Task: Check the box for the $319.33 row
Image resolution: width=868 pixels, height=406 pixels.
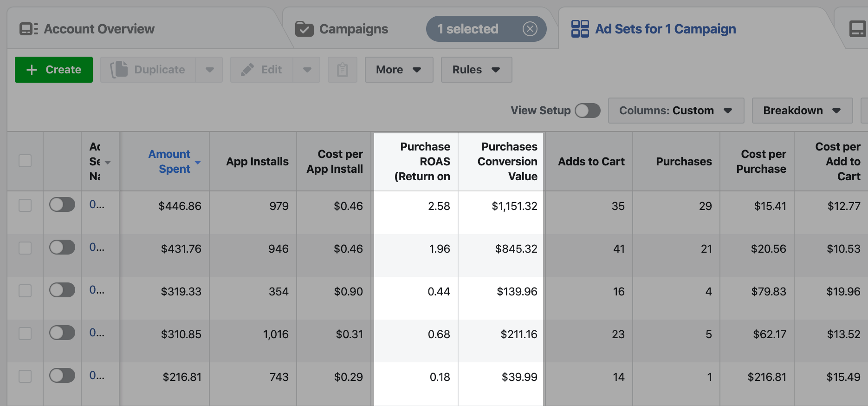Action: coord(25,291)
